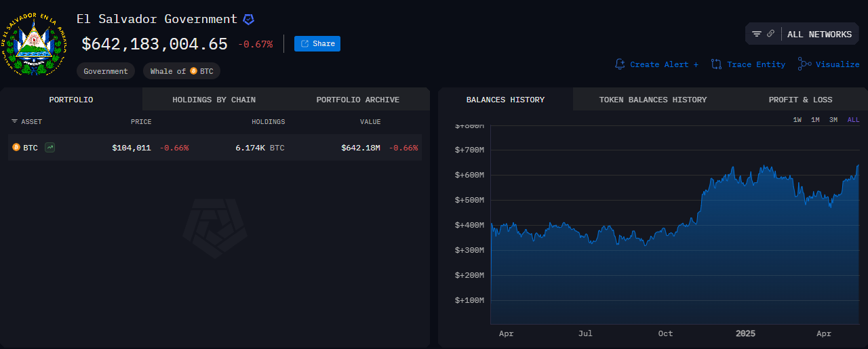Open the PROFIT & LOSS tab
Image resolution: width=868 pixels, height=349 pixels.
(x=800, y=100)
